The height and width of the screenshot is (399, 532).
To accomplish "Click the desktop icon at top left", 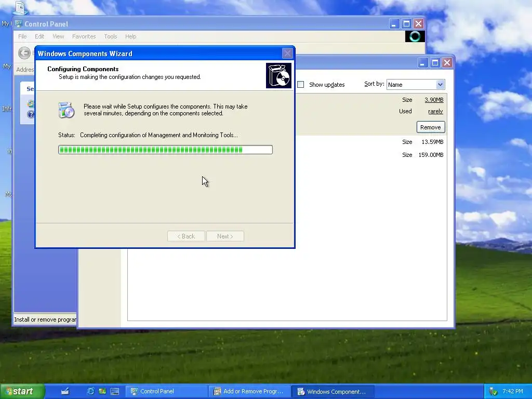I will pyautogui.click(x=20, y=8).
